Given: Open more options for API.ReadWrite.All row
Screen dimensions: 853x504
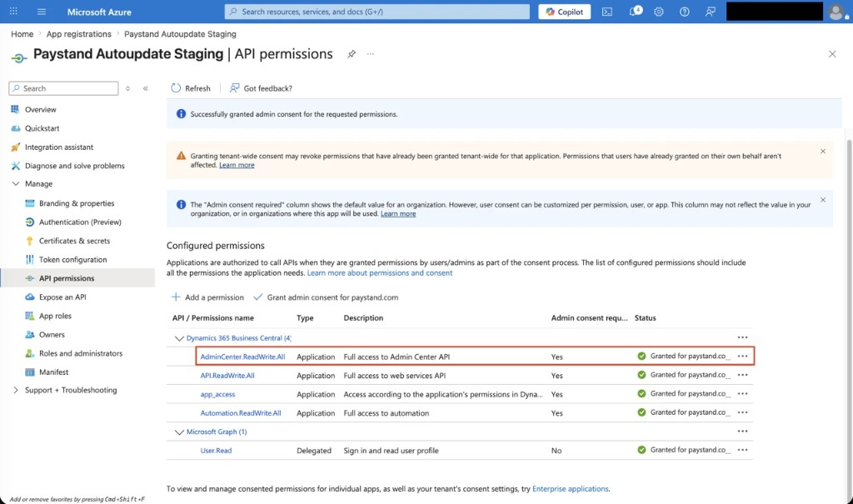Looking at the screenshot, I should pos(742,375).
